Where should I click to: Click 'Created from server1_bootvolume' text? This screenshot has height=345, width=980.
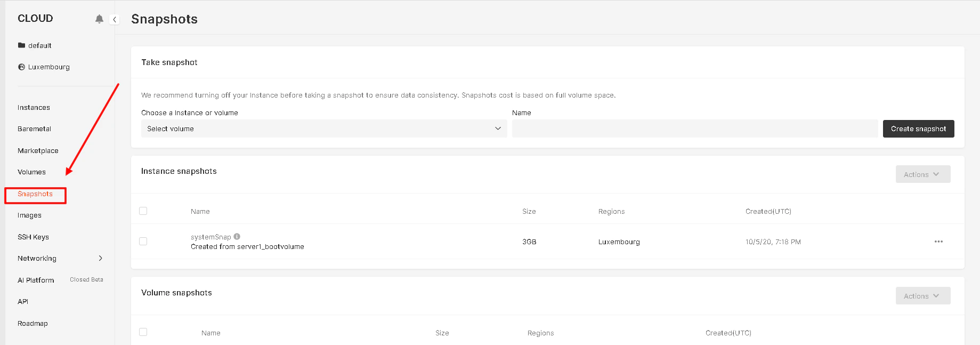247,246
